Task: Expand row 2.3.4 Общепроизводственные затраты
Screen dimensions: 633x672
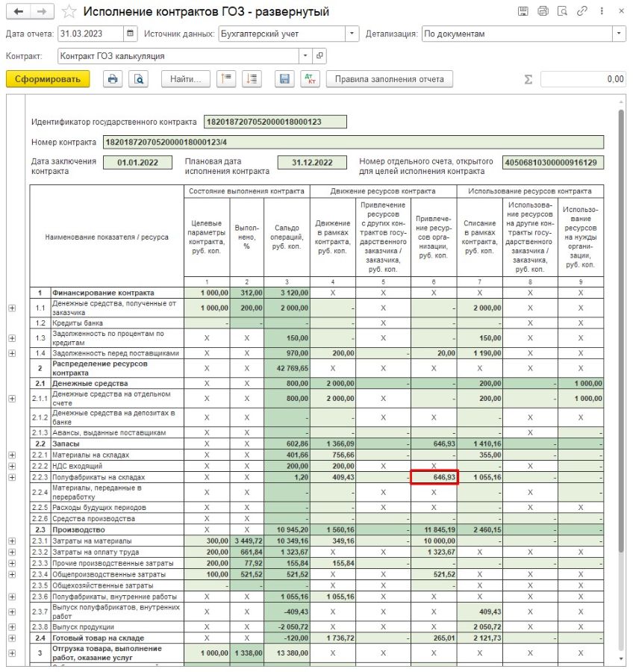Action: 12,574
